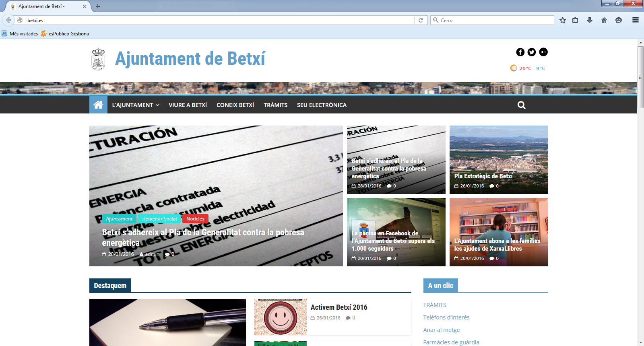Click the 20°C temperature reading
The height and width of the screenshot is (346, 644).
(x=525, y=68)
